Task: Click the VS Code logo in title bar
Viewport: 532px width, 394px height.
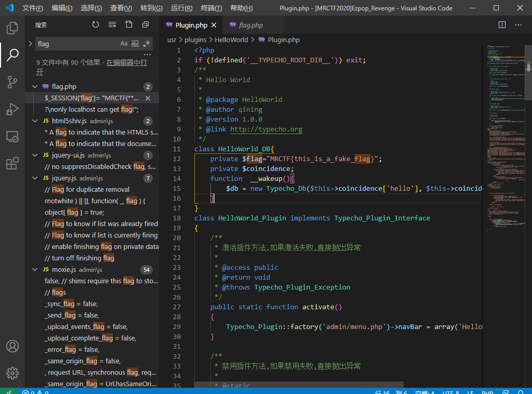Action: point(9,8)
